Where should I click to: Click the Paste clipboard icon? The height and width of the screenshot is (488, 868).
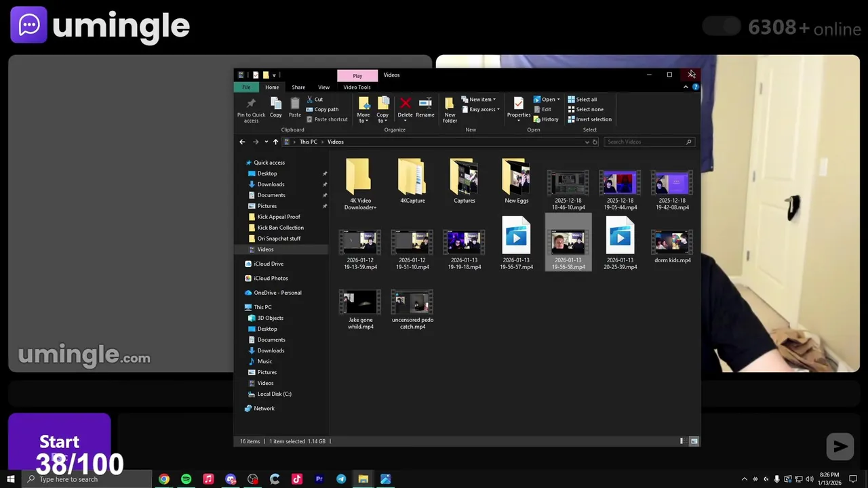[x=295, y=103]
